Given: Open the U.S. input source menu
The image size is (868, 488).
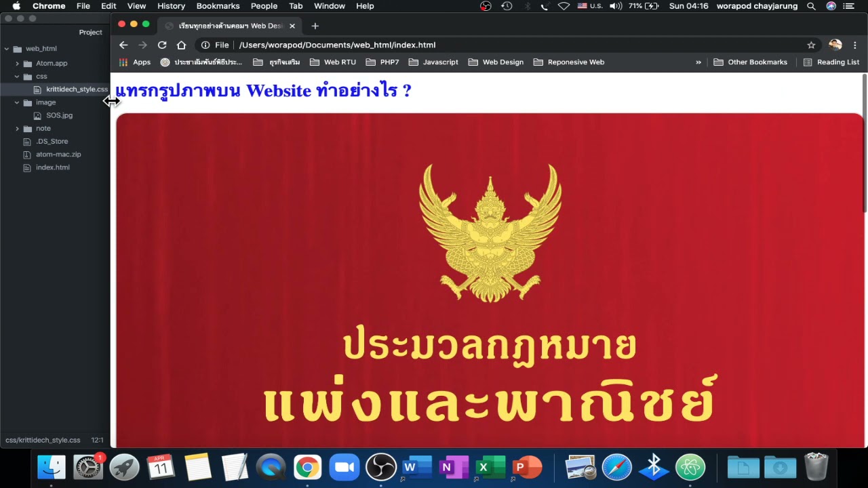Looking at the screenshot, I should [590, 6].
